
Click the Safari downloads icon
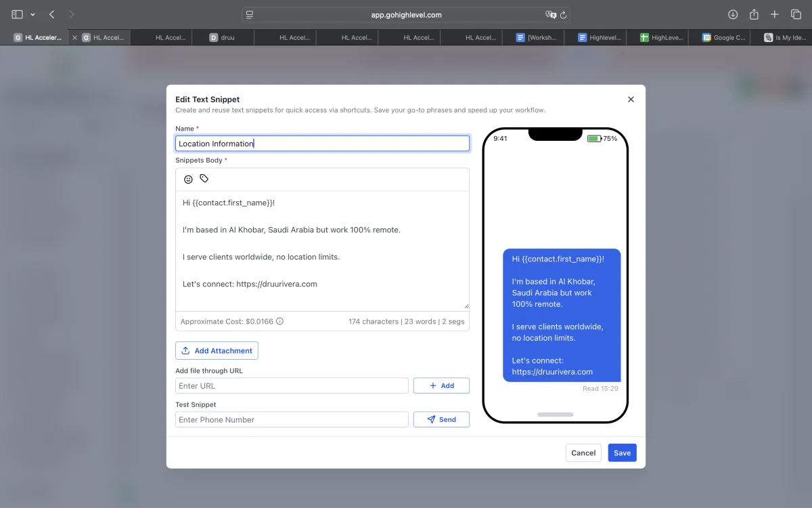click(733, 14)
